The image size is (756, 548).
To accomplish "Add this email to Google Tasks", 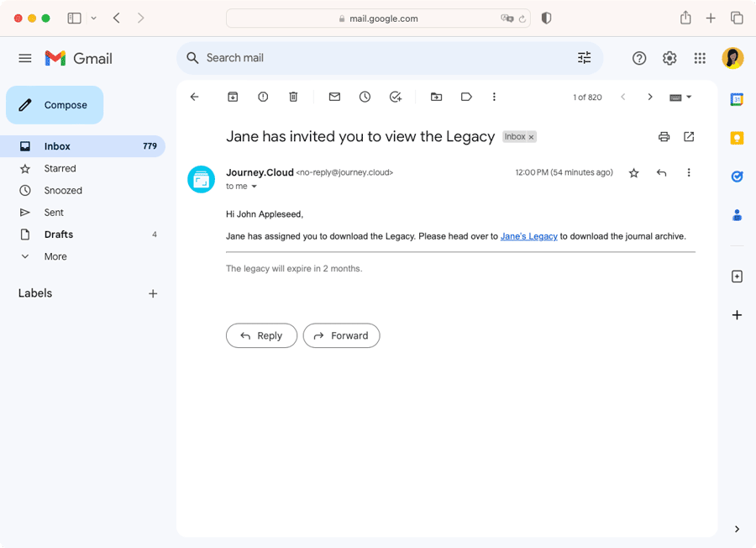I will [x=395, y=97].
